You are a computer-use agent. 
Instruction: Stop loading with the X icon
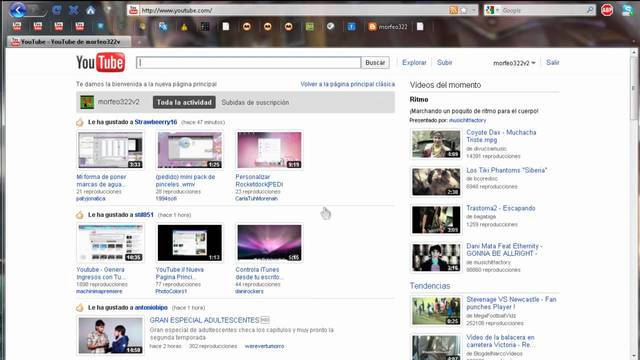coord(73,10)
